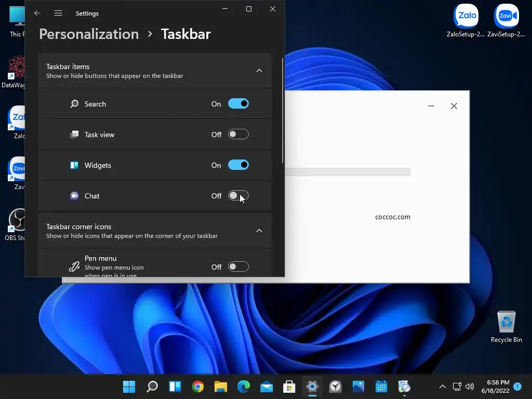
Task: Click the Taskbar items heading text
Action: (68, 66)
